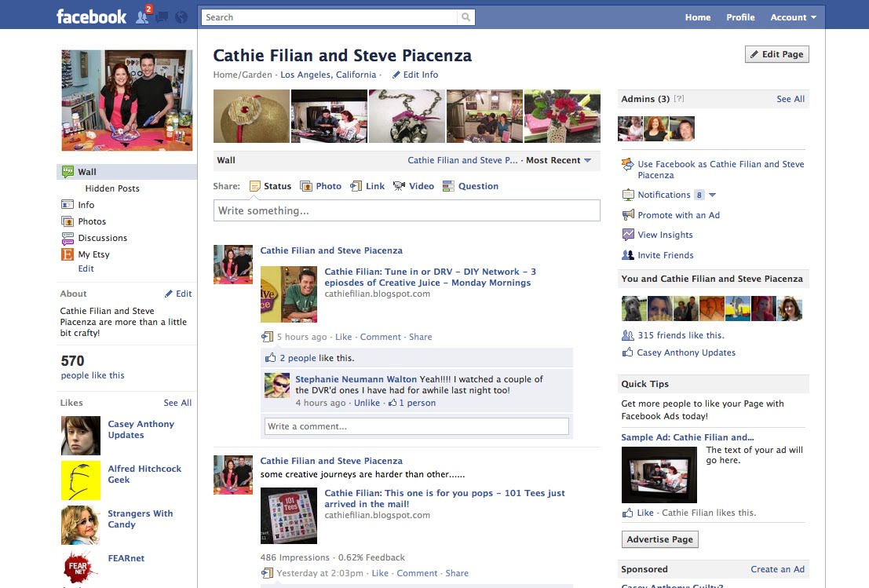
Task: Select Wall tab in left sidebar
Action: point(127,172)
